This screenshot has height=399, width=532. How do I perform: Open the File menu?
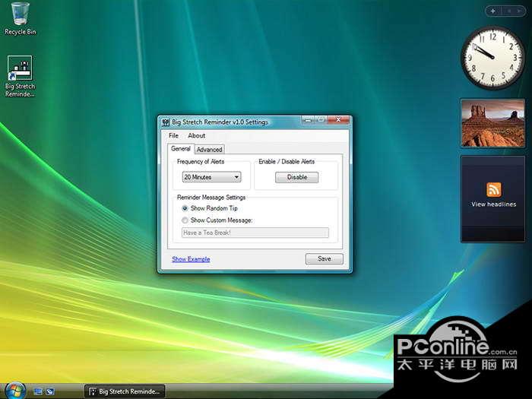click(x=173, y=136)
